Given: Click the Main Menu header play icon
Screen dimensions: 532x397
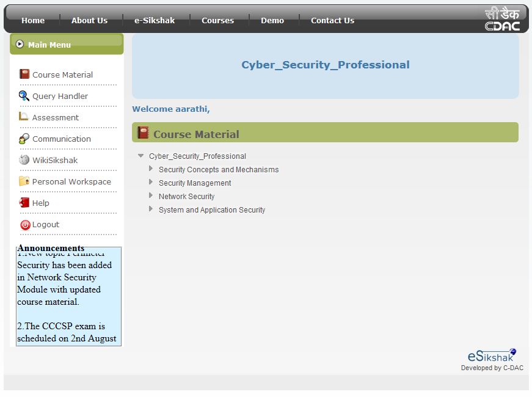Looking at the screenshot, I should coord(20,44).
